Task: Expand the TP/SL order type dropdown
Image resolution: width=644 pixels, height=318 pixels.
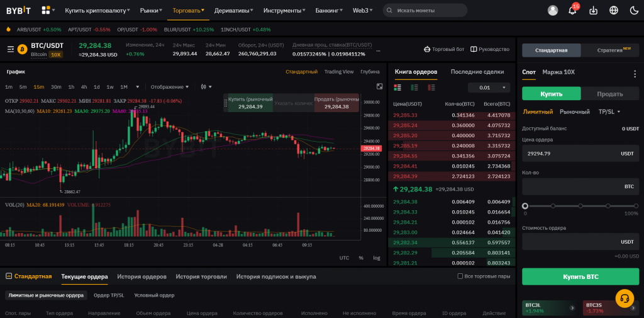Action: (x=609, y=111)
